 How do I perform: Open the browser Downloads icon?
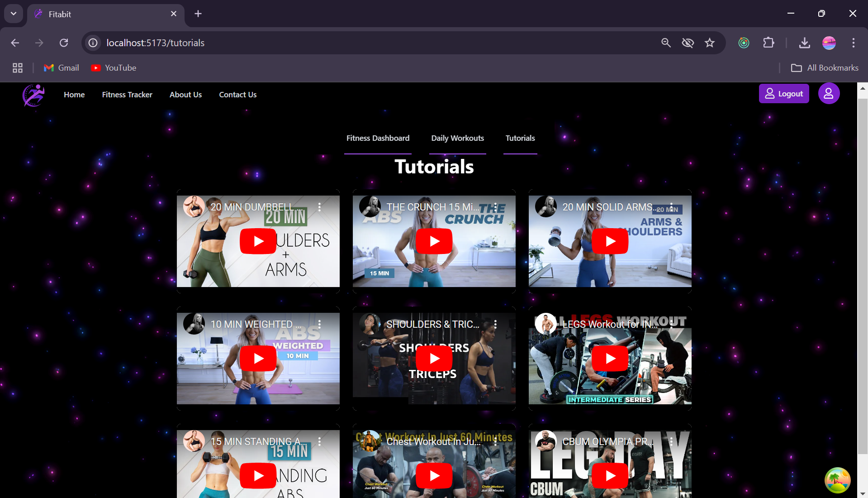804,43
